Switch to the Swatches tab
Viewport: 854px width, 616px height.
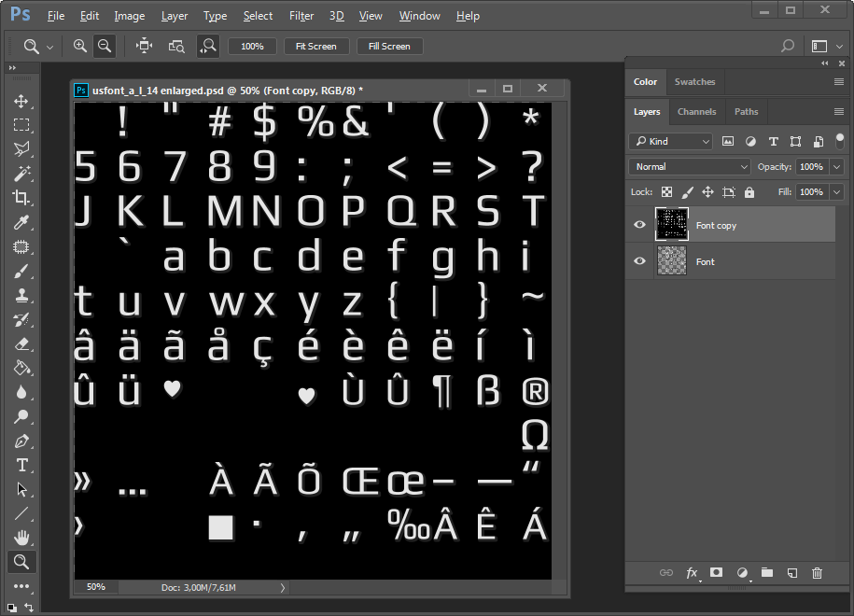pos(694,82)
